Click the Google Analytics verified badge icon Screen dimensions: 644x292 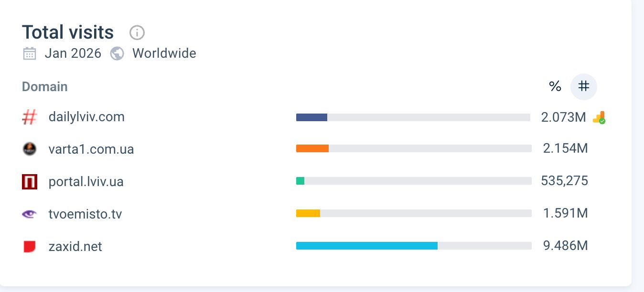coord(599,117)
